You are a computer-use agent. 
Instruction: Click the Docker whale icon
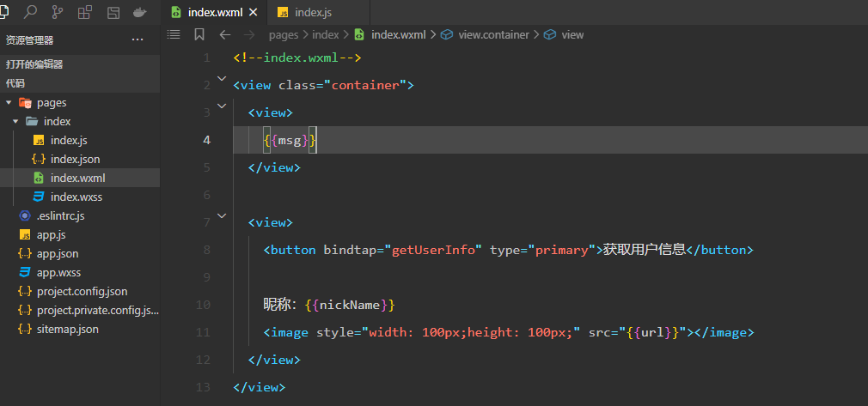coord(139,12)
